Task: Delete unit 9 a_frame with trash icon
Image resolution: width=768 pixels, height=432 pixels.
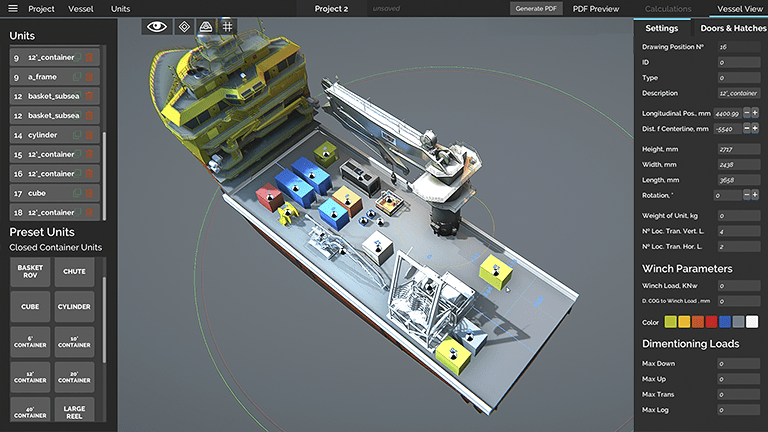Action: point(89,77)
